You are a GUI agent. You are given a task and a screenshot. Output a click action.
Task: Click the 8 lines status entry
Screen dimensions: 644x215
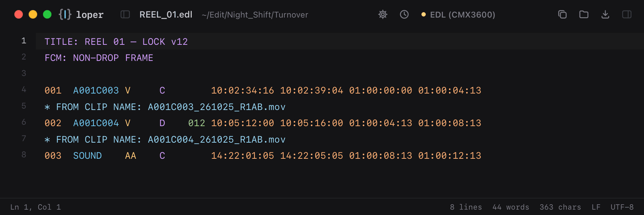pos(466,207)
